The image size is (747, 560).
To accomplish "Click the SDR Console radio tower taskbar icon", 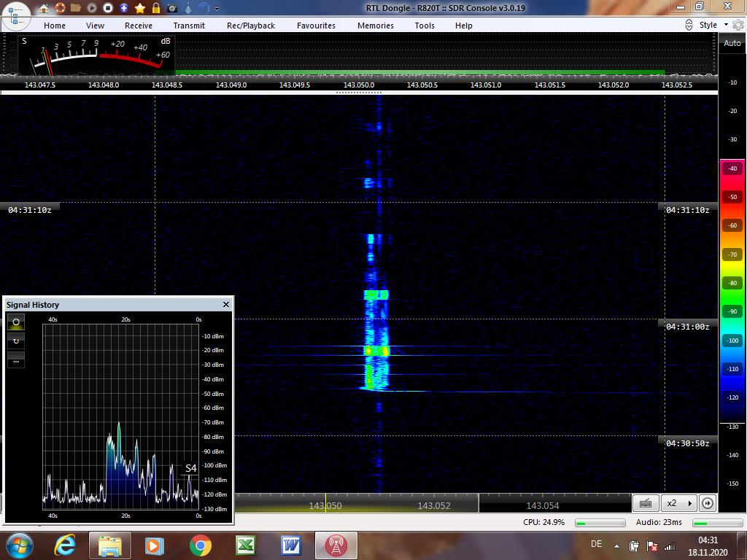I will point(336,545).
